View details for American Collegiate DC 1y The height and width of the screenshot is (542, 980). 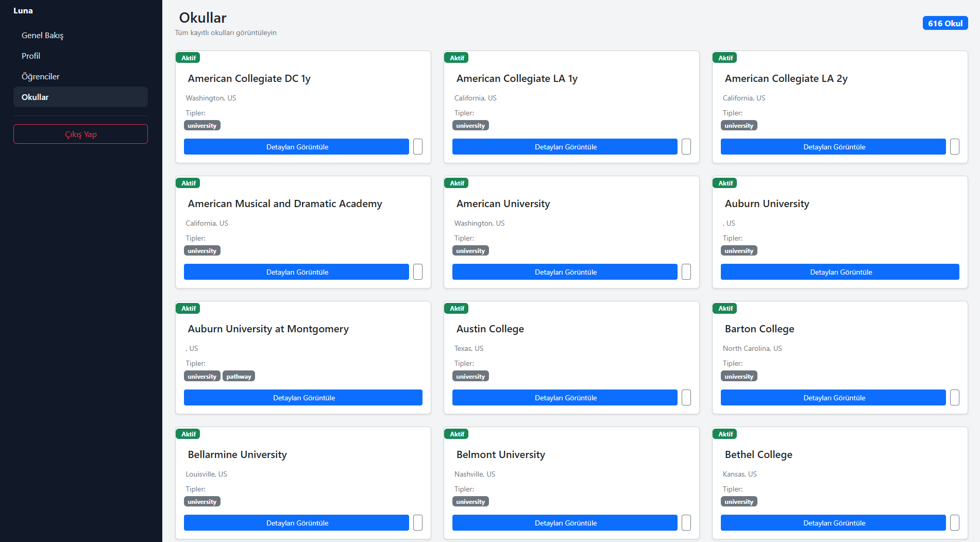point(296,147)
